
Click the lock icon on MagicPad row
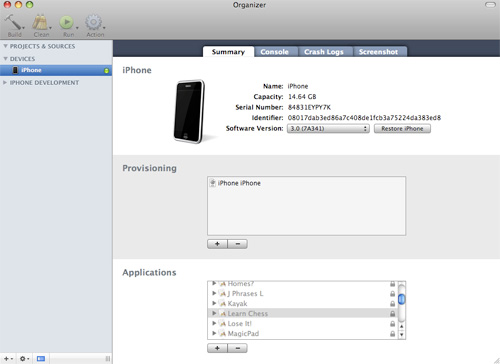click(393, 334)
